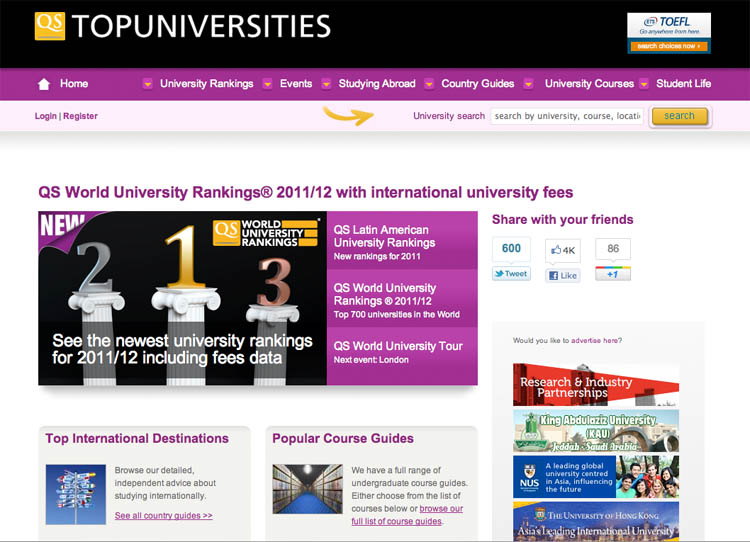This screenshot has height=542, width=750.
Task: Click the TOEFL advertisement banner
Action: (x=669, y=33)
